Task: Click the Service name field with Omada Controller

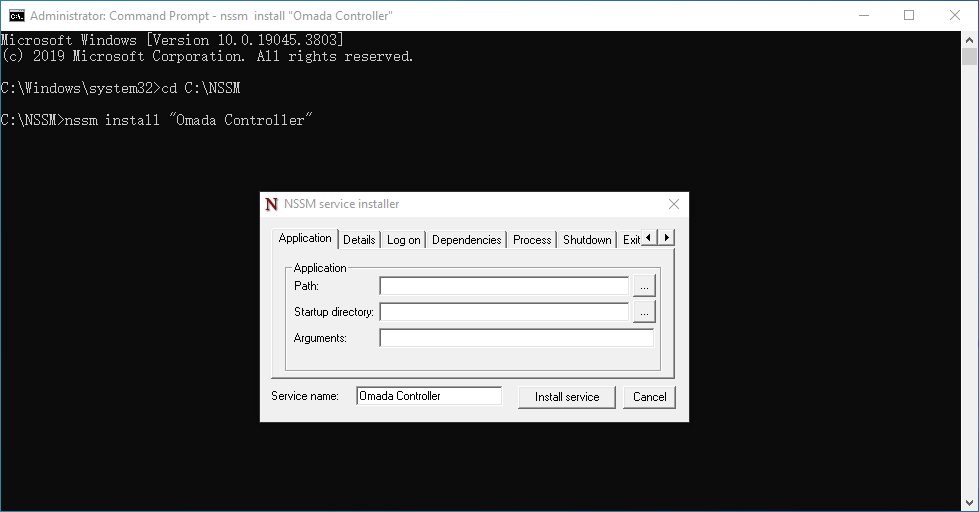Action: [x=429, y=396]
